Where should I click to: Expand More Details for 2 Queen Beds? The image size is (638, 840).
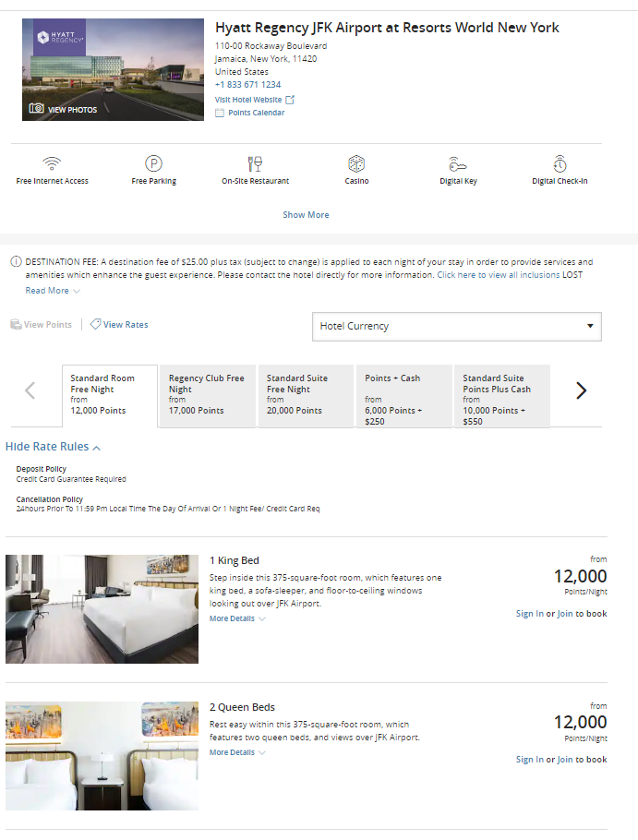point(237,752)
